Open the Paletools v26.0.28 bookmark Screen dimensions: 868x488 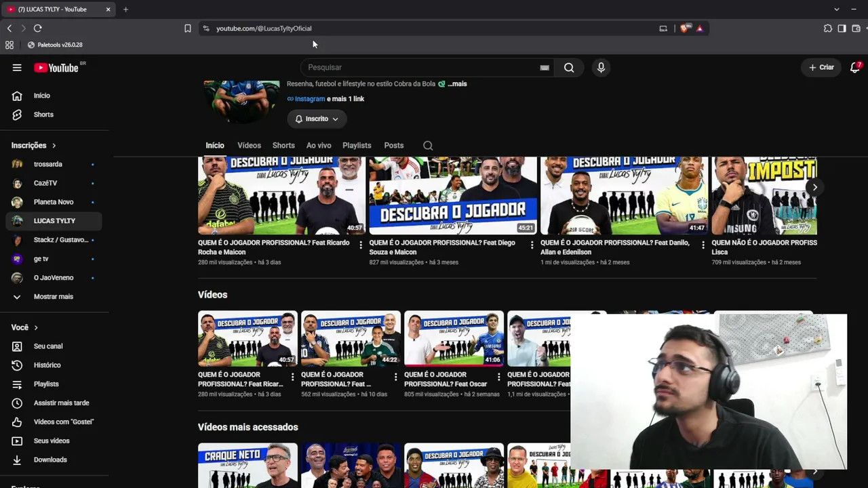(55, 45)
